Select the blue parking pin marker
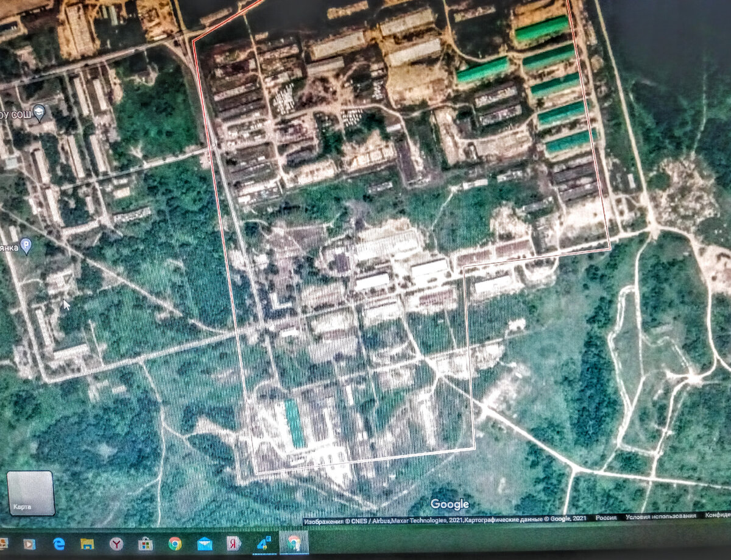Viewport: 731px width, 560px height. (26, 246)
